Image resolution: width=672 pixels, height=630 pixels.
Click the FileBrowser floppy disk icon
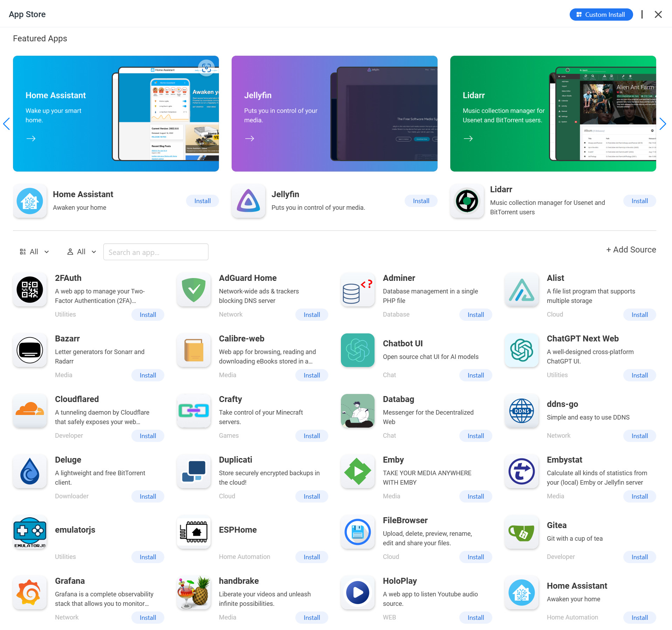358,532
